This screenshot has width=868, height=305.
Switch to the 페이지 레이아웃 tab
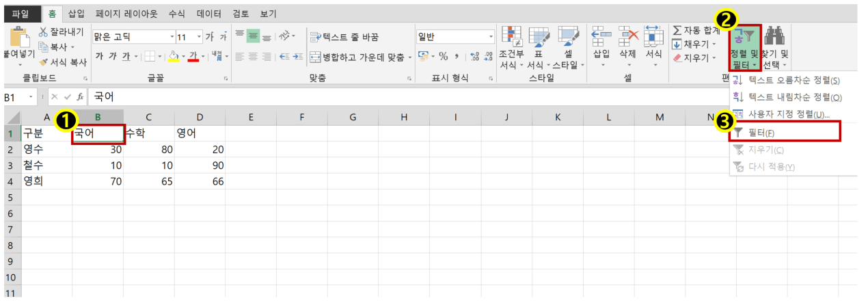[x=126, y=14]
